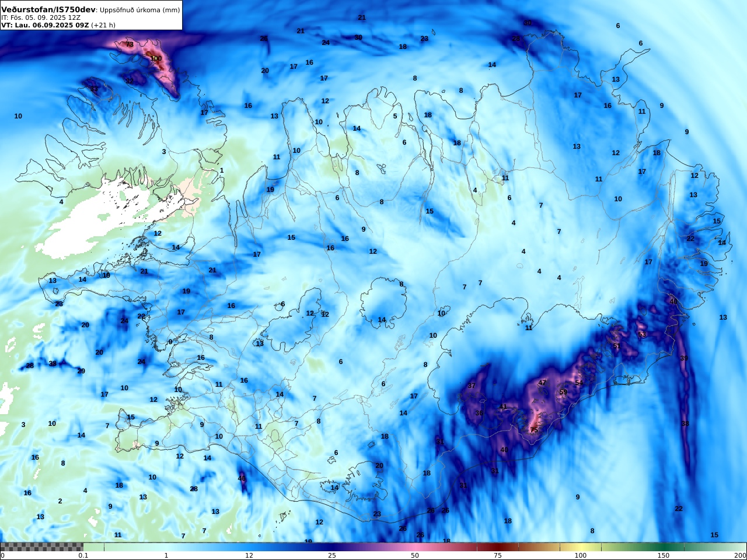Screen dimensions: 747x560
Task: Click the precipitation value 41 on the map
Action: 503,407
